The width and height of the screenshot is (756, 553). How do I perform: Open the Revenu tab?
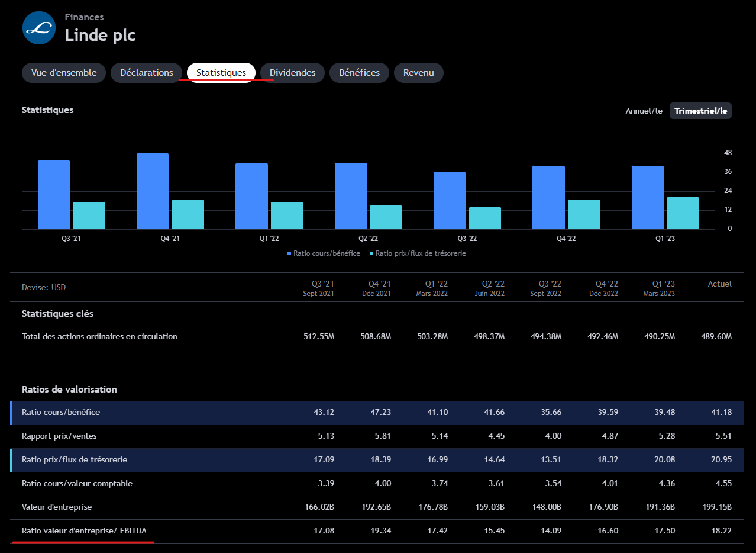point(419,73)
